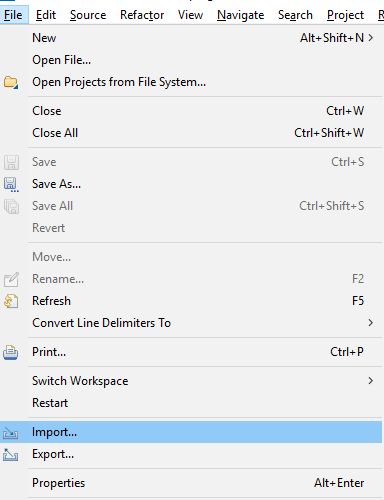Expand Convert Line Delimiters To submenu arrow
The image size is (384, 500).
coord(371,323)
